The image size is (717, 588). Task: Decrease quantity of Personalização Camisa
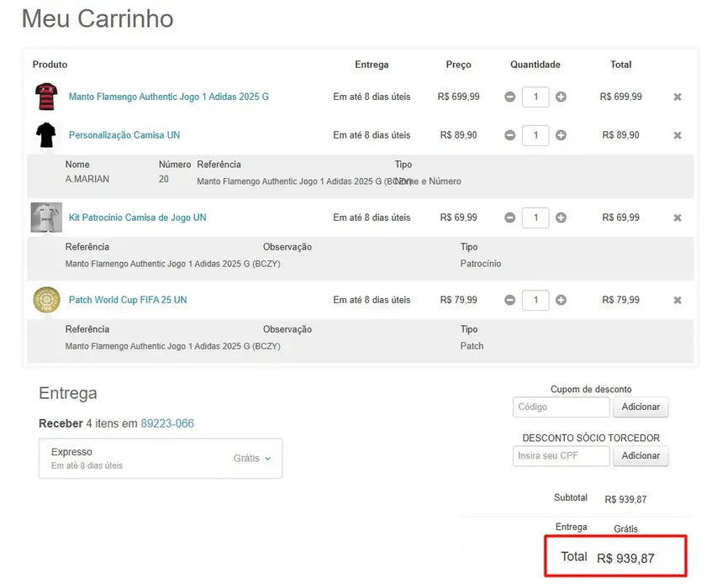(509, 135)
